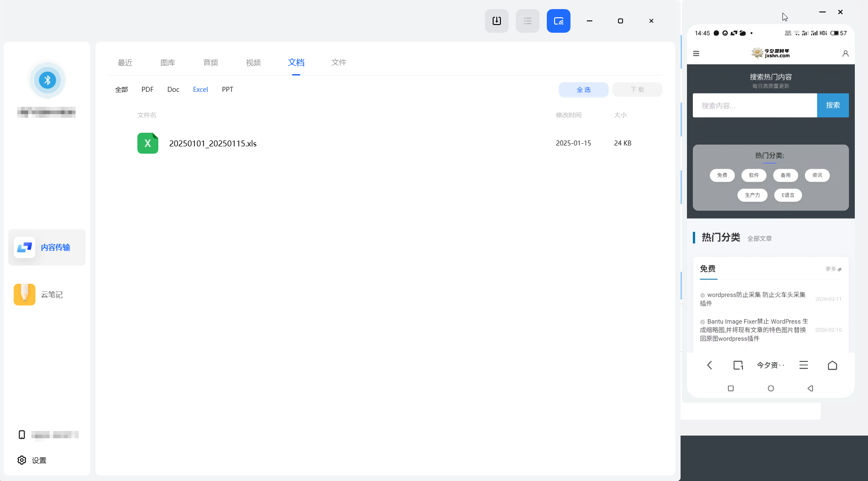Click the Bluetooth device avatar icon
Viewport: 868px width, 481px height.
(47, 80)
